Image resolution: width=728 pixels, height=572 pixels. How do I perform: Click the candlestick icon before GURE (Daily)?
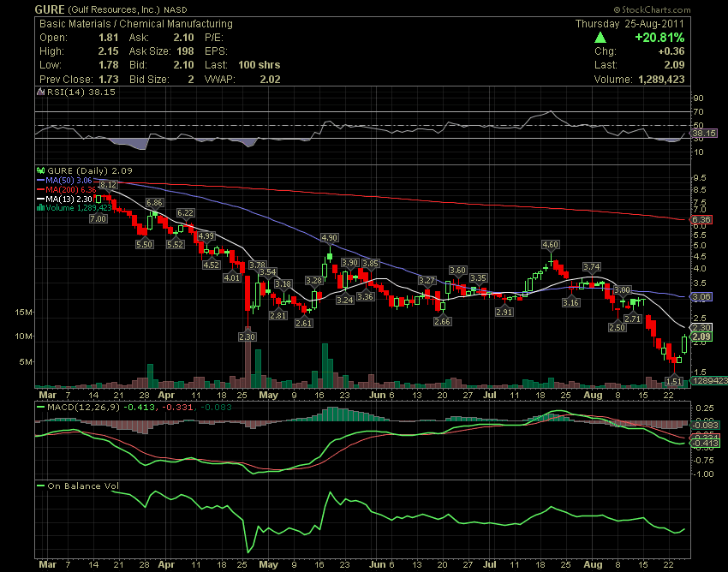click(x=41, y=171)
